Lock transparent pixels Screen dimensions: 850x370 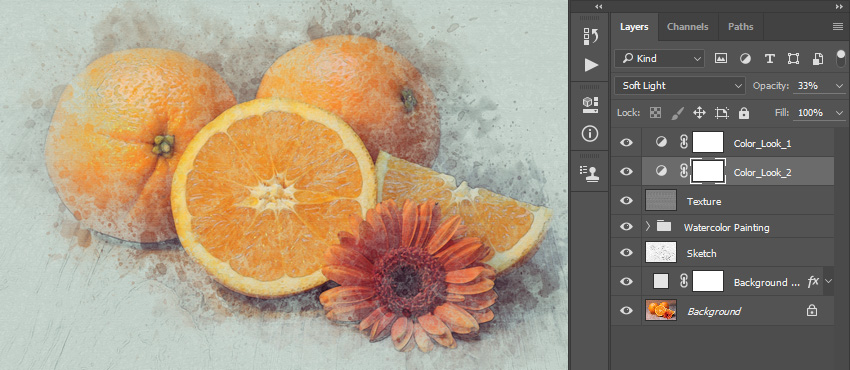[656, 113]
